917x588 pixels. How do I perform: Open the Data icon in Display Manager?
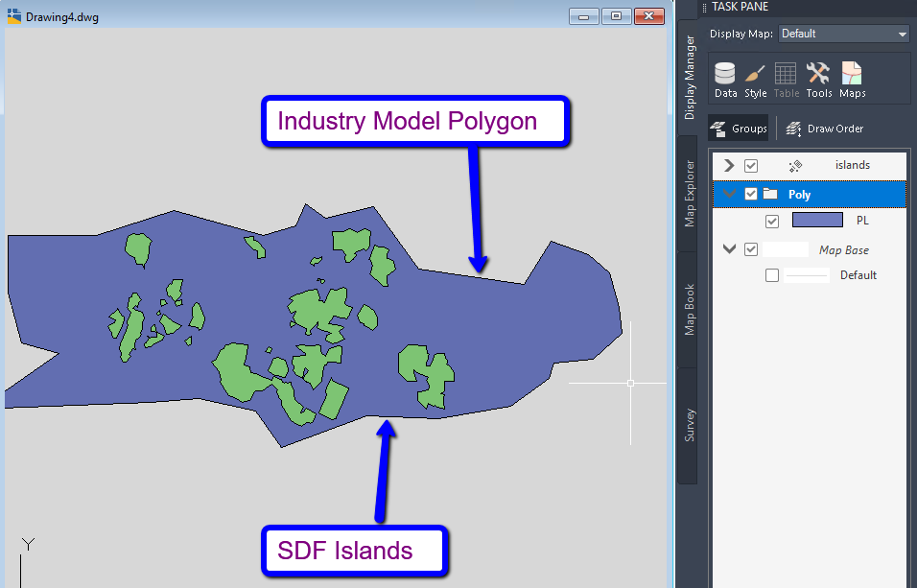pyautogui.click(x=725, y=77)
